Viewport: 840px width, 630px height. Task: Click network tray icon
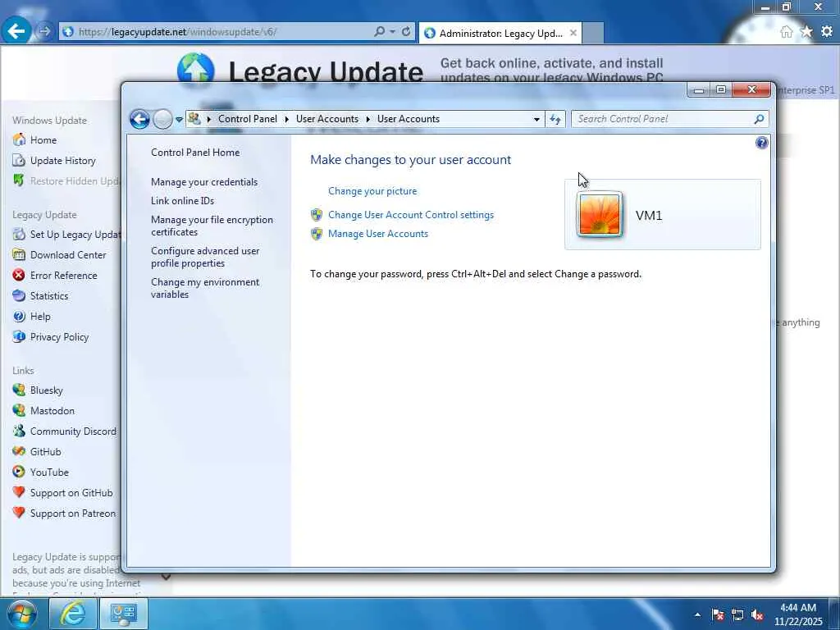coord(737,614)
